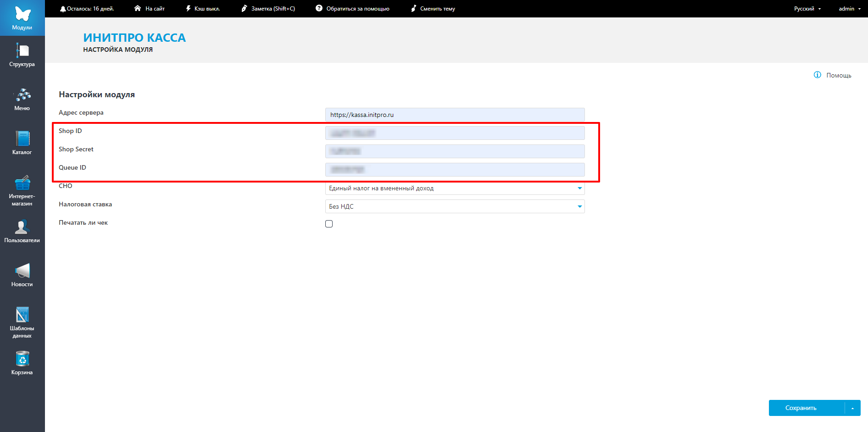This screenshot has height=432, width=868.
Task: Click the info icon next to Помощь
Action: (818, 75)
